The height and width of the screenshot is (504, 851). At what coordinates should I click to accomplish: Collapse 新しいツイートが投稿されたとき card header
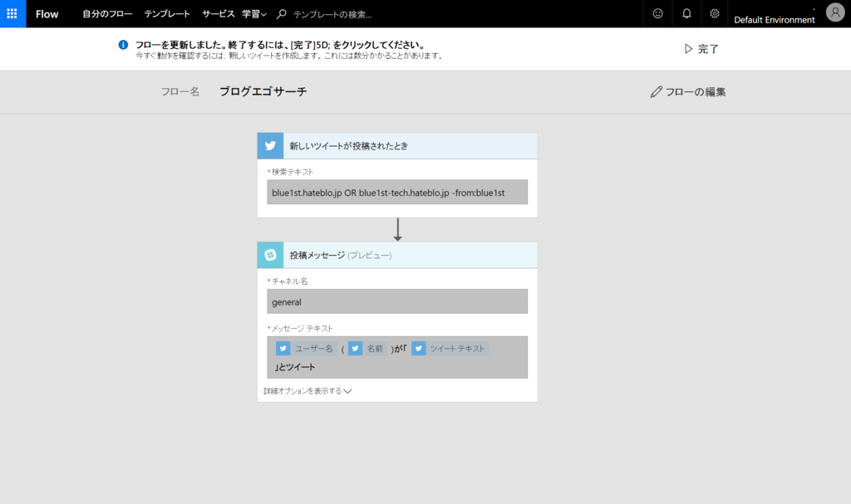click(397, 145)
